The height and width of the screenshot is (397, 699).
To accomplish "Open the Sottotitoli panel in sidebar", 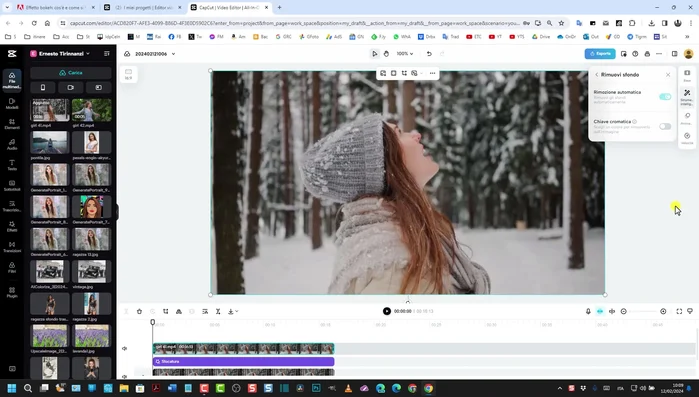I will [12, 185].
